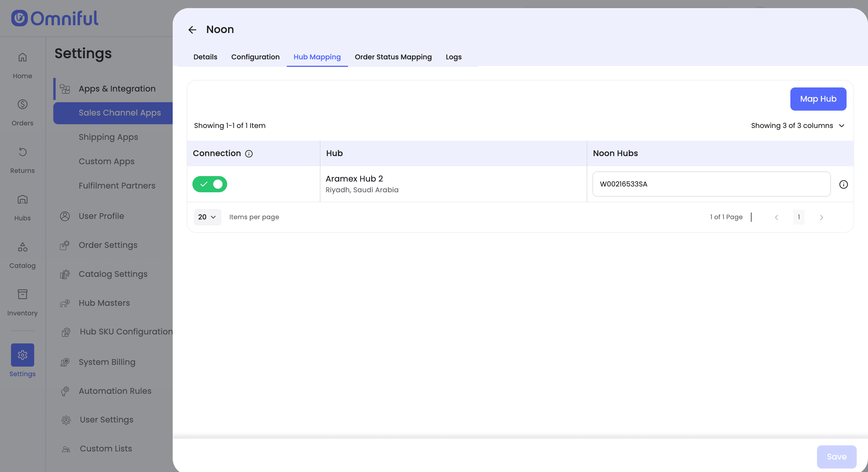Screen dimensions: 868x472
Task: Open the Inventory section icon
Action: pos(22,294)
